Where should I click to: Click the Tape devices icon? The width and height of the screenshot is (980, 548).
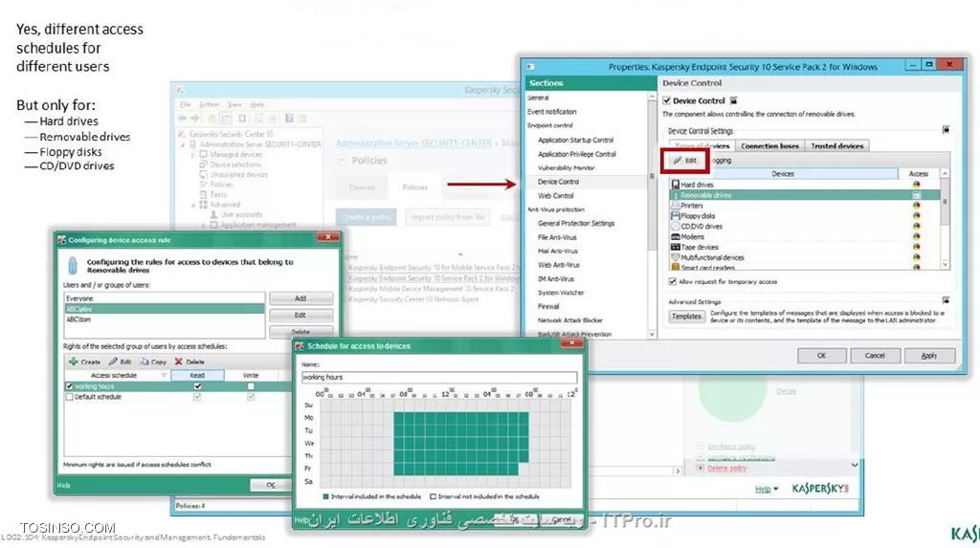675,247
